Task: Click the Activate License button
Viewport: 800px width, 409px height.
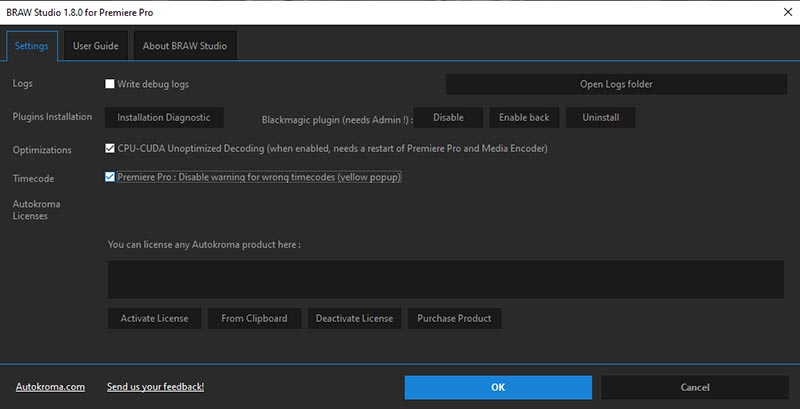Action: [x=155, y=318]
